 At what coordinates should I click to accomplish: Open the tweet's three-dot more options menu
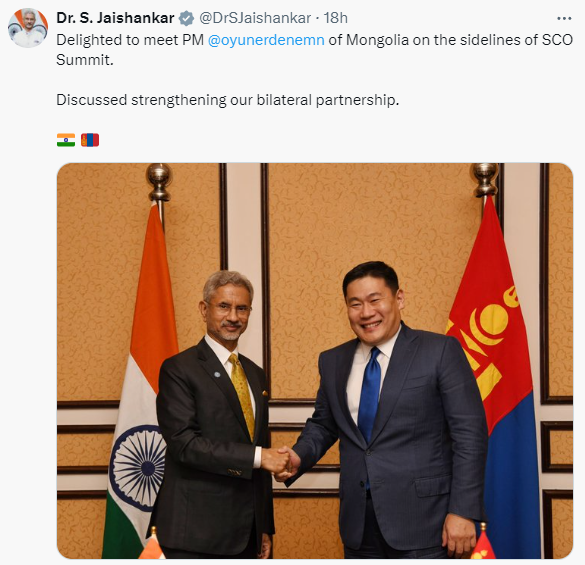click(x=564, y=18)
